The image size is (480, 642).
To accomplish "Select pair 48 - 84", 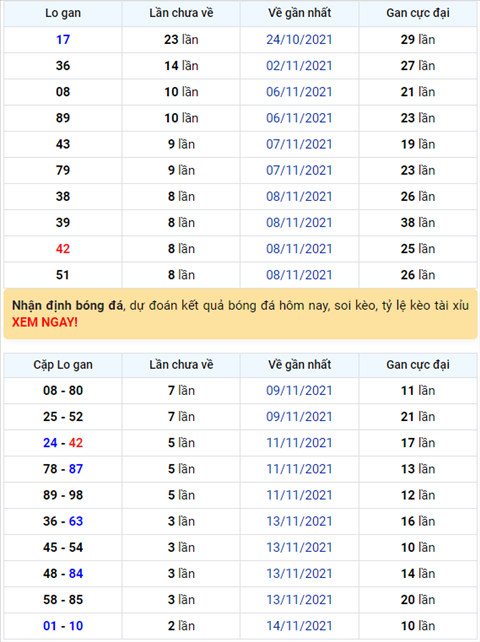I will click(x=63, y=574).
